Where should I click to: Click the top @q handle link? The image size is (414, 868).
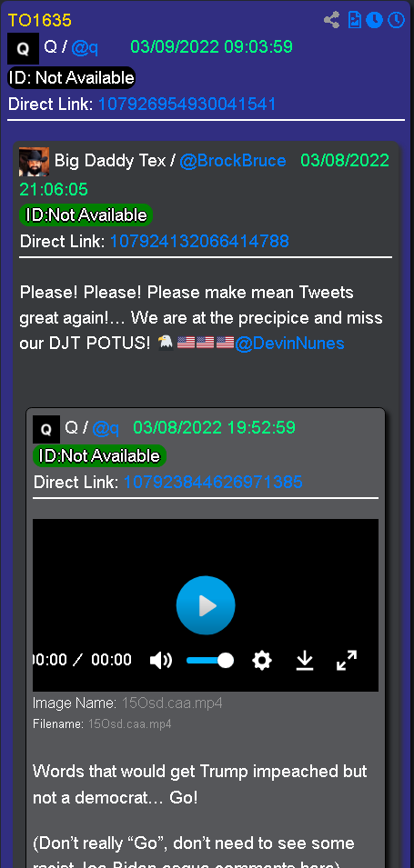tap(85, 47)
